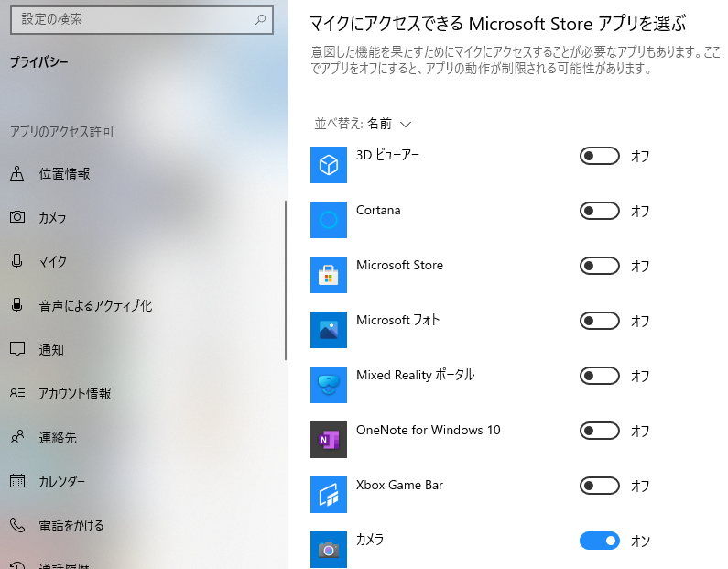Click the Cortana app icon

(328, 220)
